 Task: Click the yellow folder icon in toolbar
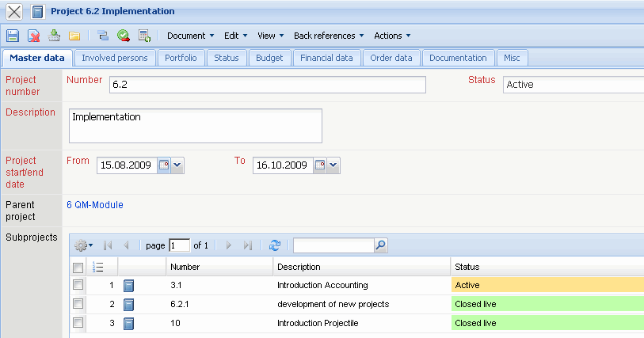point(74,36)
